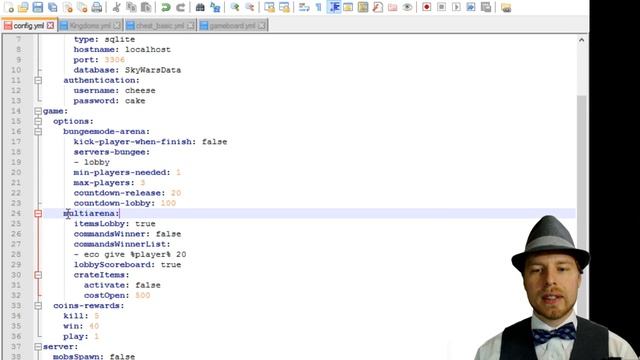The width and height of the screenshot is (640, 360).
Task: Click the Stop Recording macro icon
Action: click(x=441, y=7)
